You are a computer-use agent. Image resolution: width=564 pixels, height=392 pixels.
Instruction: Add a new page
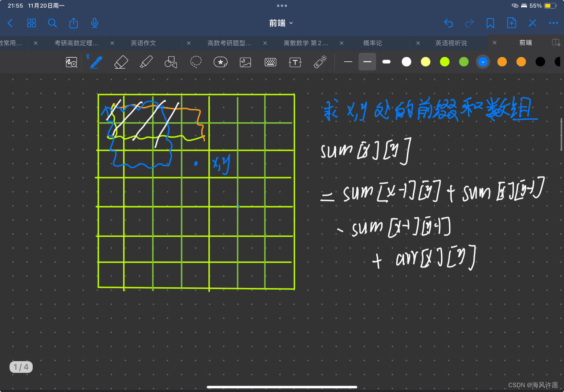(x=511, y=23)
